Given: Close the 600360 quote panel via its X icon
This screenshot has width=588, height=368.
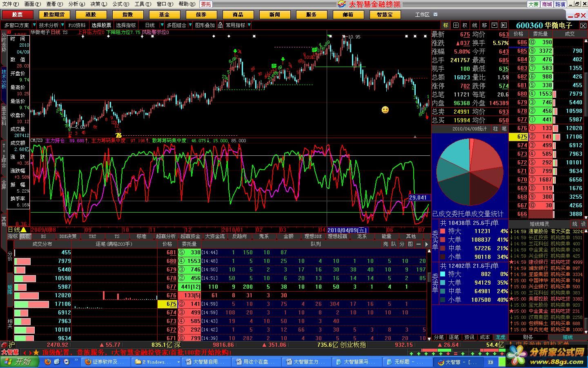Looking at the screenshot, I should click(x=584, y=25).
